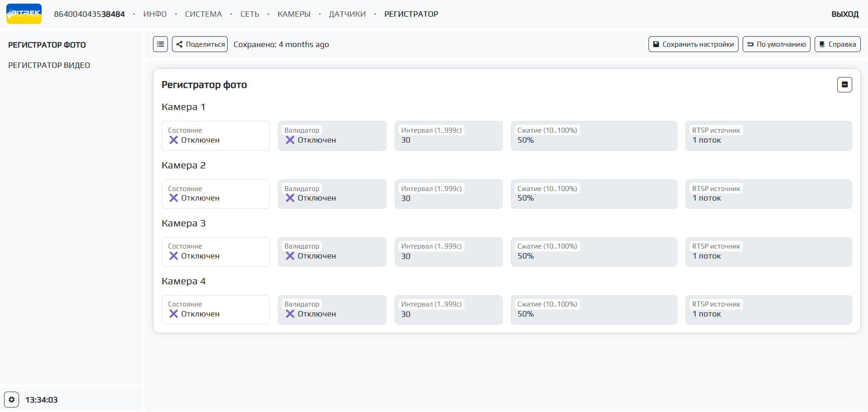Adjust Камера 2 Сжатие value field

pos(594,194)
